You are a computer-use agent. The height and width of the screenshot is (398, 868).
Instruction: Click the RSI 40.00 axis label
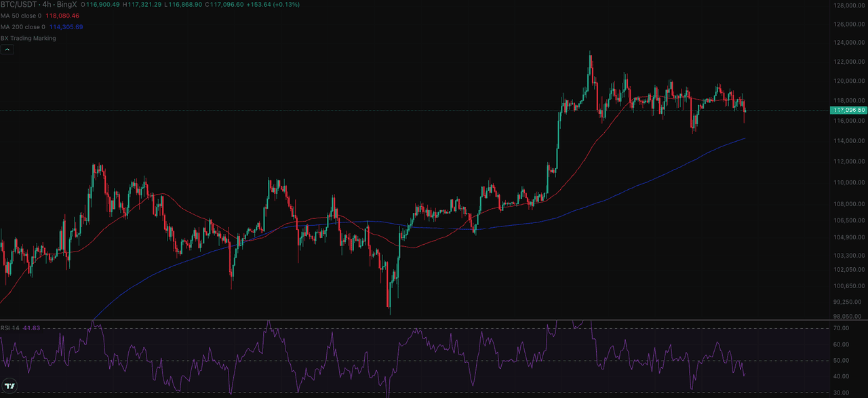tap(841, 377)
